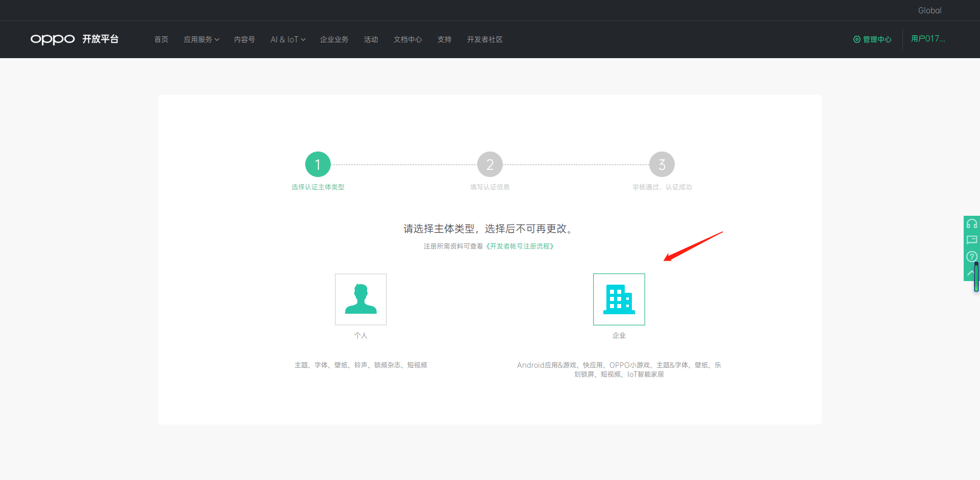Select the 企业 building icon card
Viewport: 980px width, 480px height.
[619, 299]
